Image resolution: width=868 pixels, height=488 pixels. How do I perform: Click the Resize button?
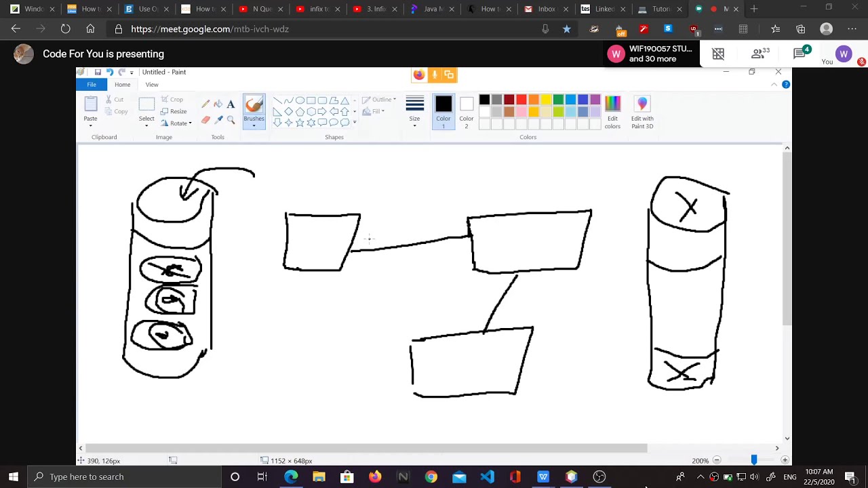point(174,111)
